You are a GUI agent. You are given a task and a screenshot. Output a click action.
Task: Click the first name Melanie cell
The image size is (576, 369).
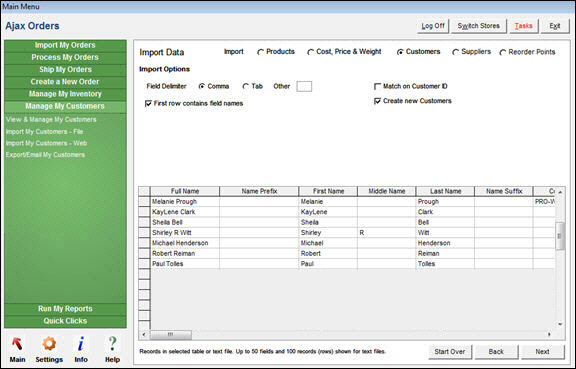[x=328, y=202]
